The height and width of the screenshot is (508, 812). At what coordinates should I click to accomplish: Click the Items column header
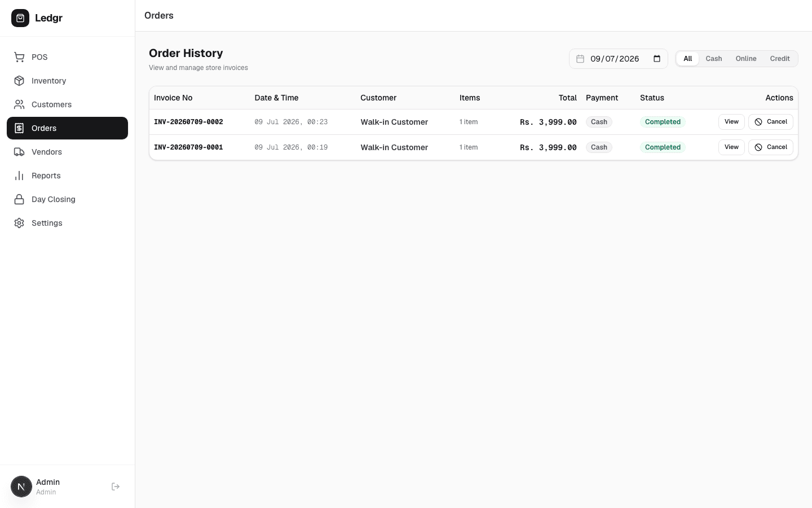point(470,98)
